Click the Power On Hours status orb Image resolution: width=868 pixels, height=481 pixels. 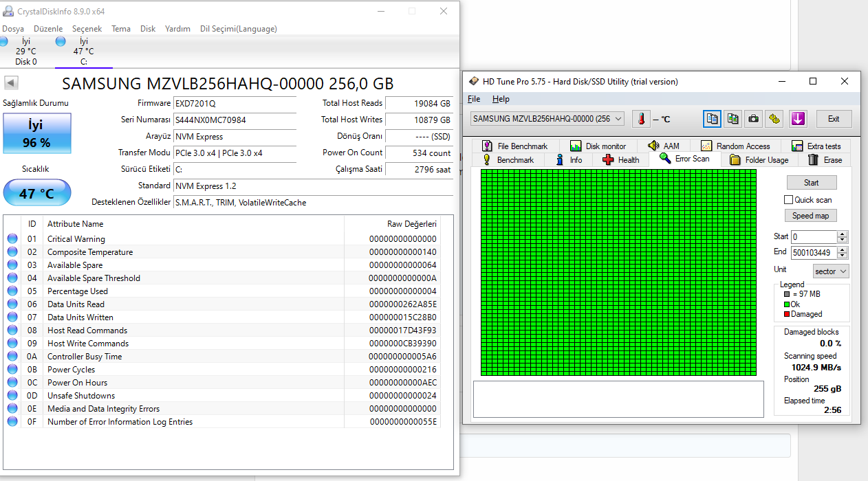pyautogui.click(x=12, y=383)
